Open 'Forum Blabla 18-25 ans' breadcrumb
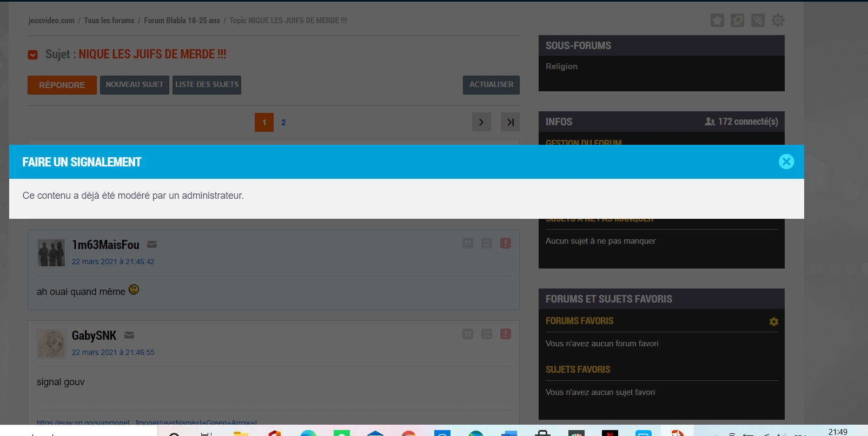 coord(182,21)
